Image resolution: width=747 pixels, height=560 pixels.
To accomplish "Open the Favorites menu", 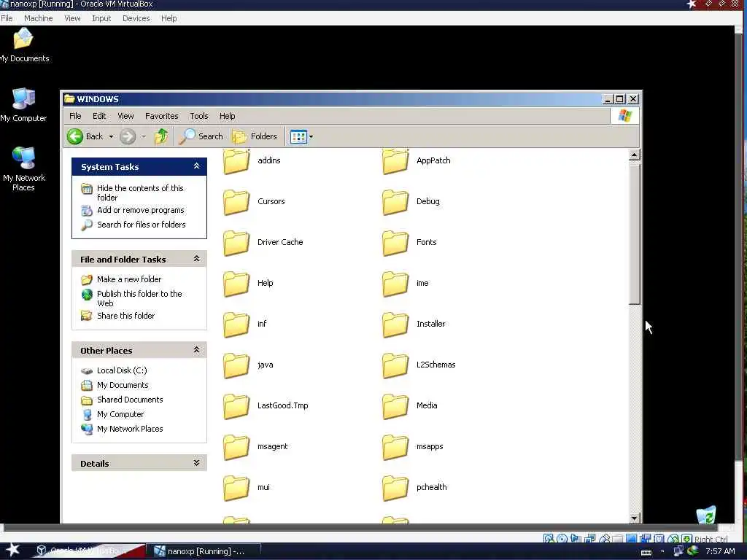I will [161, 116].
